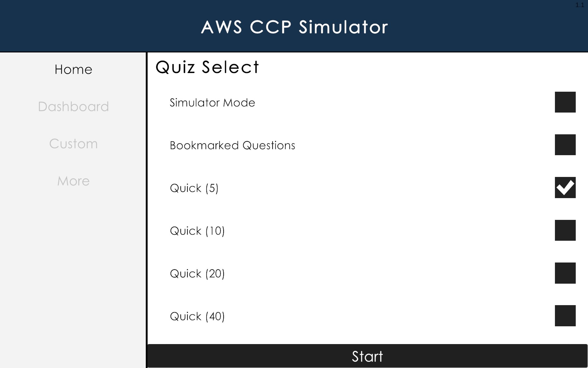Switch to the Dashboard section
The height and width of the screenshot is (368, 588).
(73, 107)
